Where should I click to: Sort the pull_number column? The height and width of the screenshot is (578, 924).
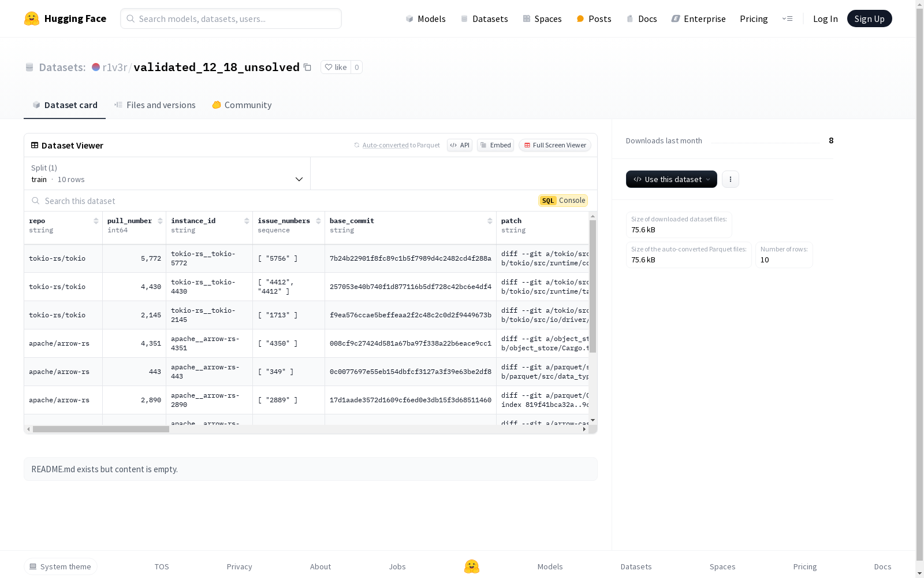pos(160,221)
